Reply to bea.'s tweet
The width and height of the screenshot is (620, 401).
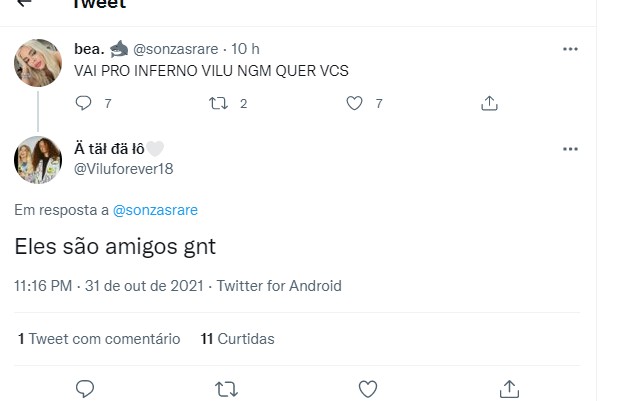point(84,102)
